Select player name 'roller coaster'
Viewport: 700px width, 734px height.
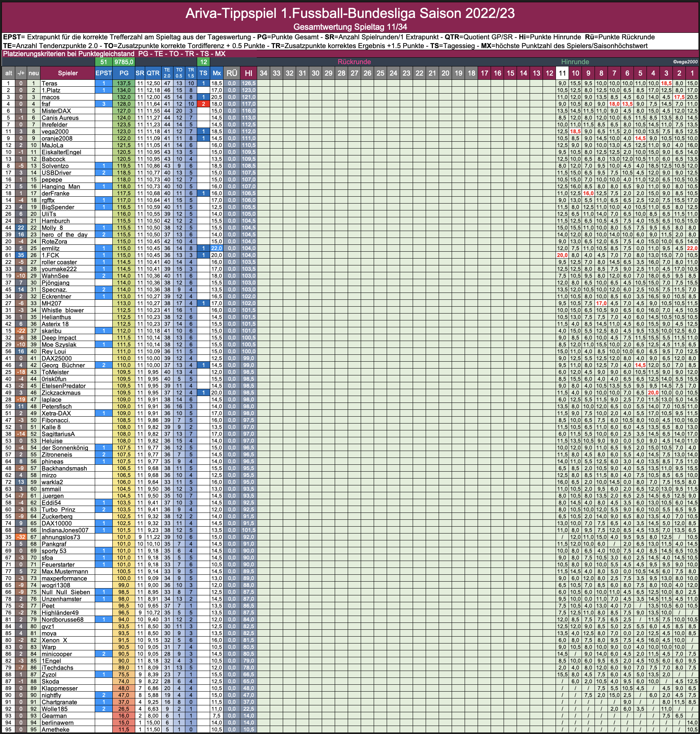click(59, 262)
